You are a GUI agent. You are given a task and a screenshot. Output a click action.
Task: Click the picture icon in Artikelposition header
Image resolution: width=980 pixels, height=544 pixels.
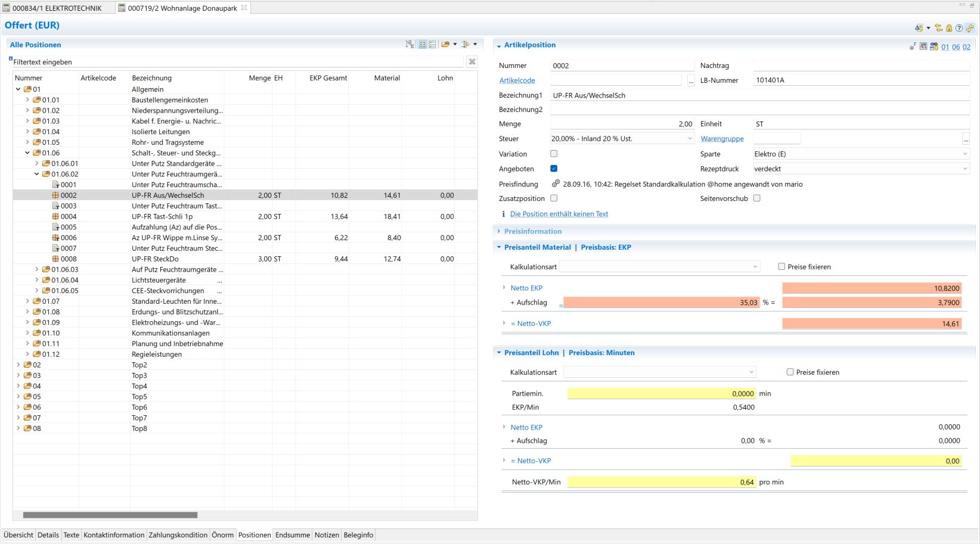923,46
